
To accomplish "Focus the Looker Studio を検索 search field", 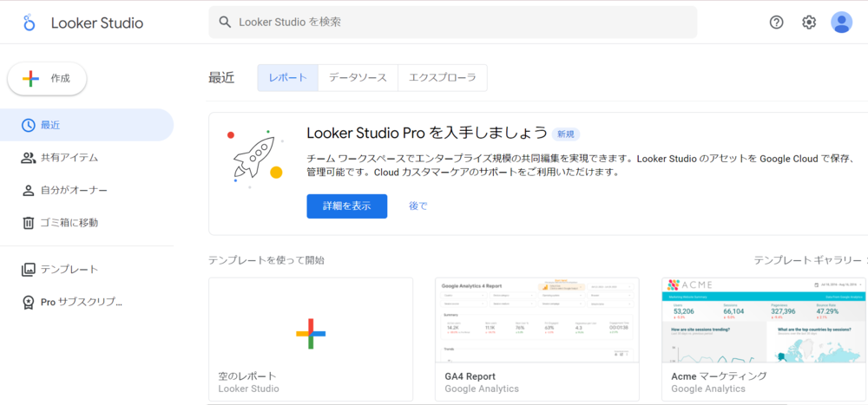I will (452, 23).
